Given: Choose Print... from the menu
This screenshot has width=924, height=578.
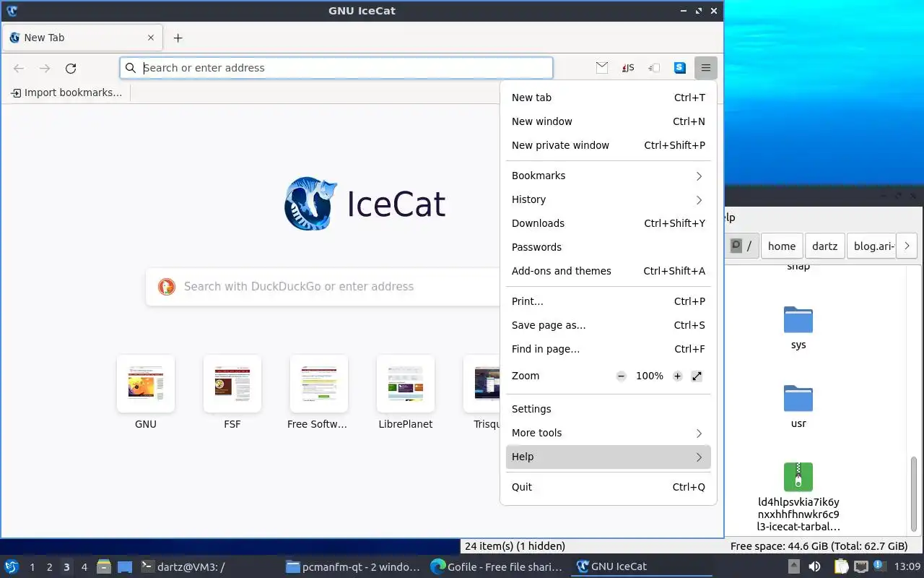Looking at the screenshot, I should coord(608,301).
